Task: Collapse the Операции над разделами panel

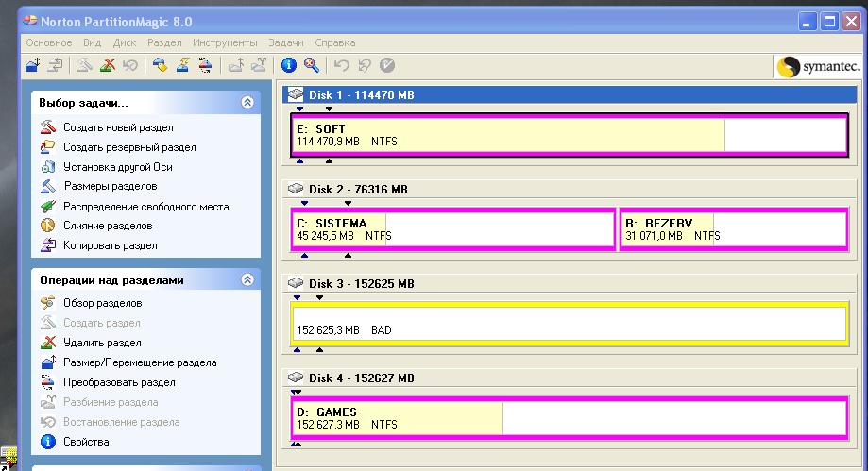Action: (247, 280)
